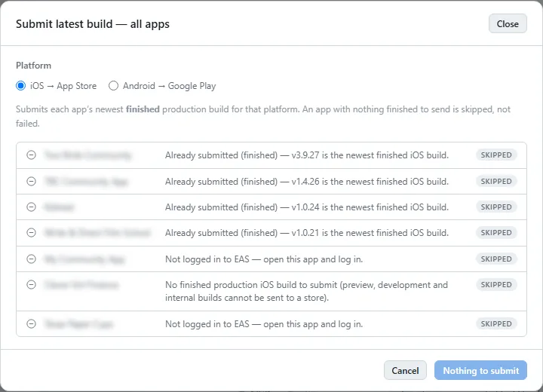Click skipped icon in v3.9.27 row

click(31, 155)
